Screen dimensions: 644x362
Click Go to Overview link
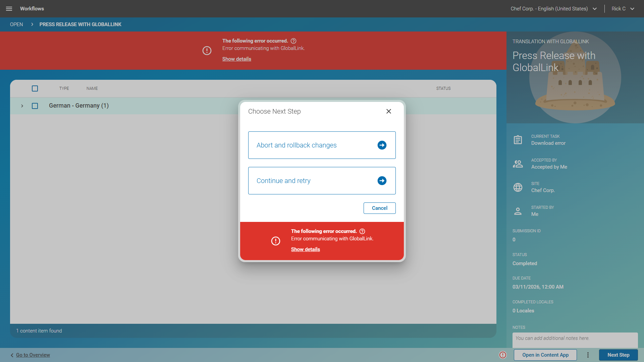tap(33, 355)
